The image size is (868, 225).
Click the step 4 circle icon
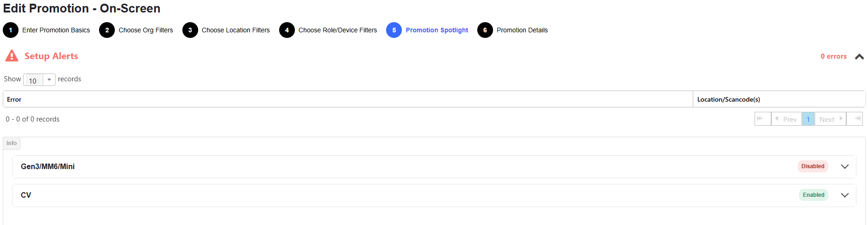[x=287, y=30]
